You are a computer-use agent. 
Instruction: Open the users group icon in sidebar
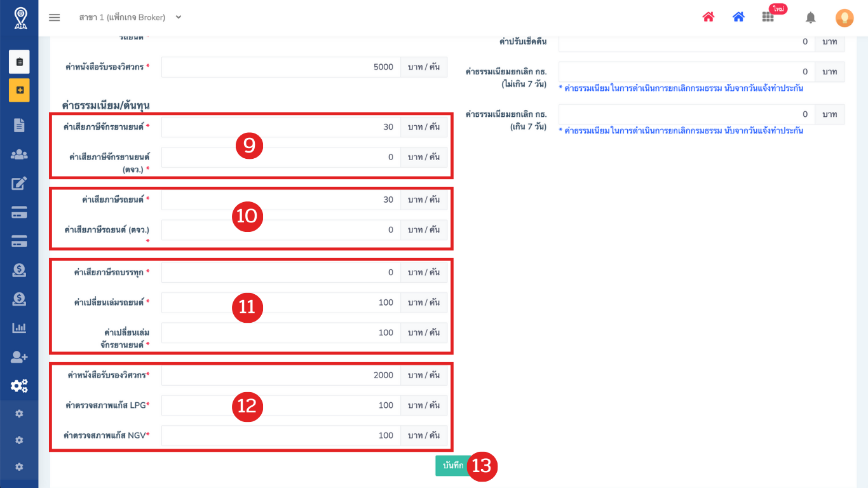[19, 154]
